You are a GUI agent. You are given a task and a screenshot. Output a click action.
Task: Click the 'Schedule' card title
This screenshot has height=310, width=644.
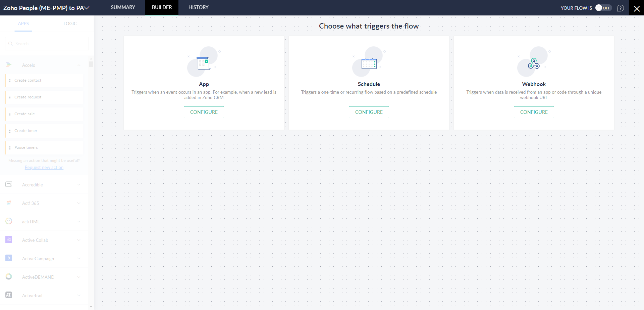[369, 84]
